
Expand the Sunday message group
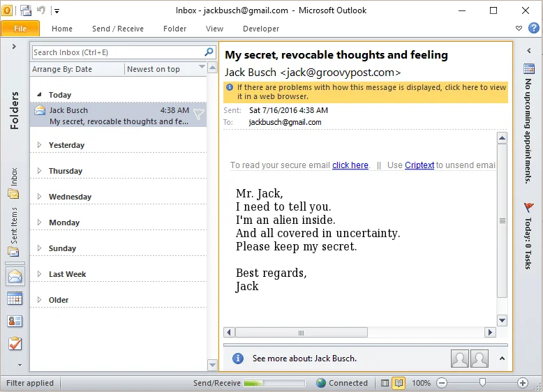click(40, 248)
